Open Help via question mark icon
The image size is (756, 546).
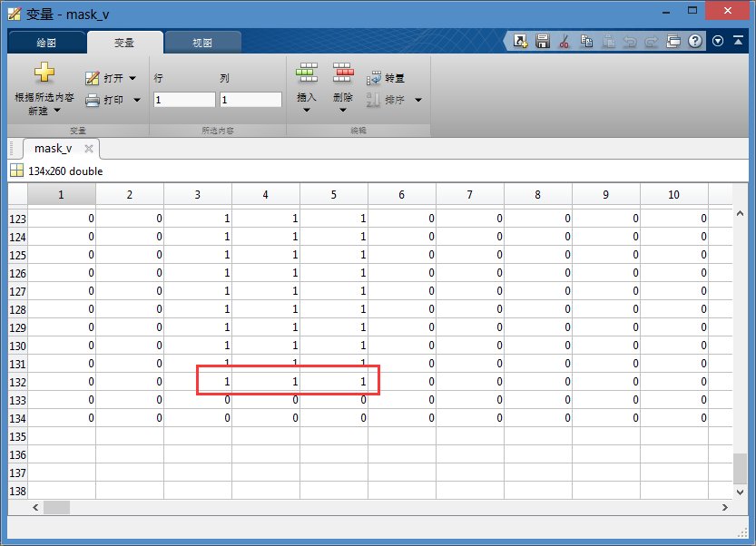[x=695, y=41]
